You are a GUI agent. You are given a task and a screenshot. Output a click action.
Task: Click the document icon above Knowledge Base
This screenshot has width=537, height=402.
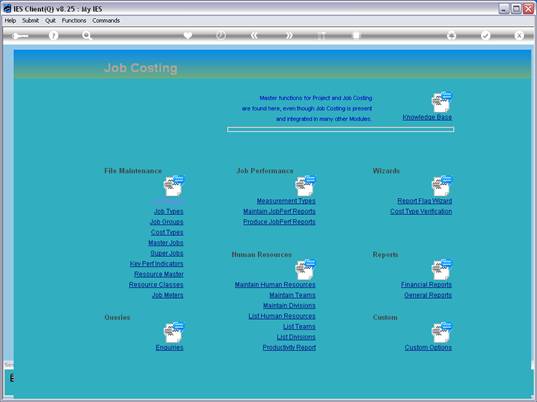tap(441, 102)
